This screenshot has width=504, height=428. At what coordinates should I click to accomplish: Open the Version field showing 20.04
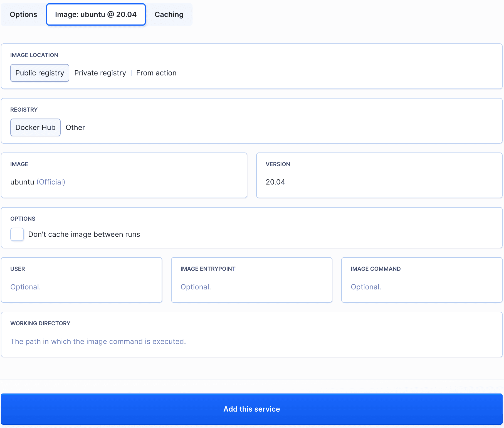pos(379,182)
